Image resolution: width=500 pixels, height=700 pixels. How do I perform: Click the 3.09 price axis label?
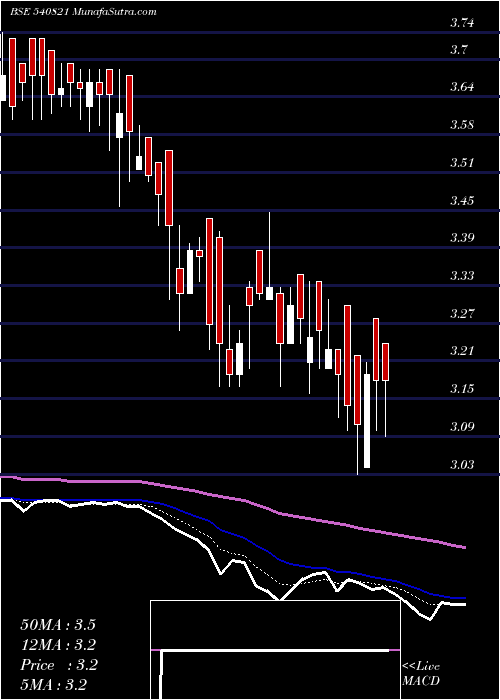tap(462, 427)
